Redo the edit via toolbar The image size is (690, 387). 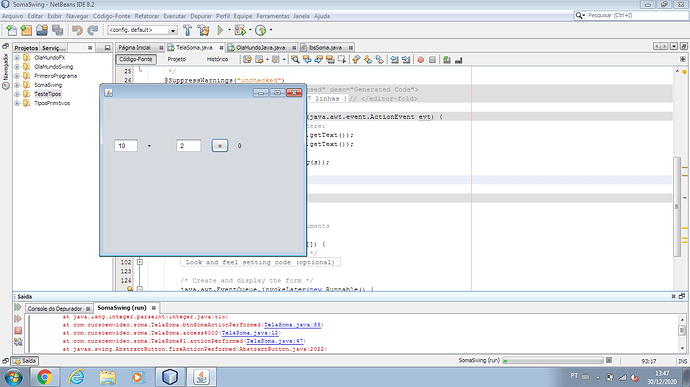92,30
